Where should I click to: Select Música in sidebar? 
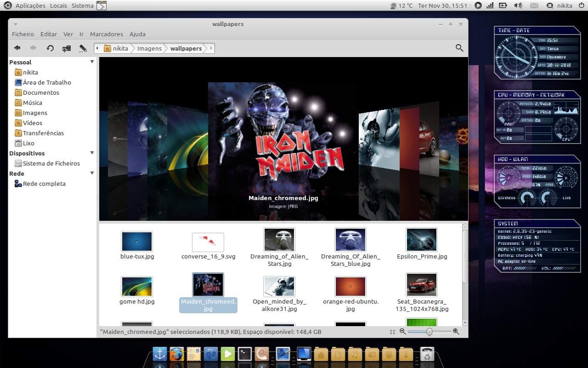coord(28,103)
